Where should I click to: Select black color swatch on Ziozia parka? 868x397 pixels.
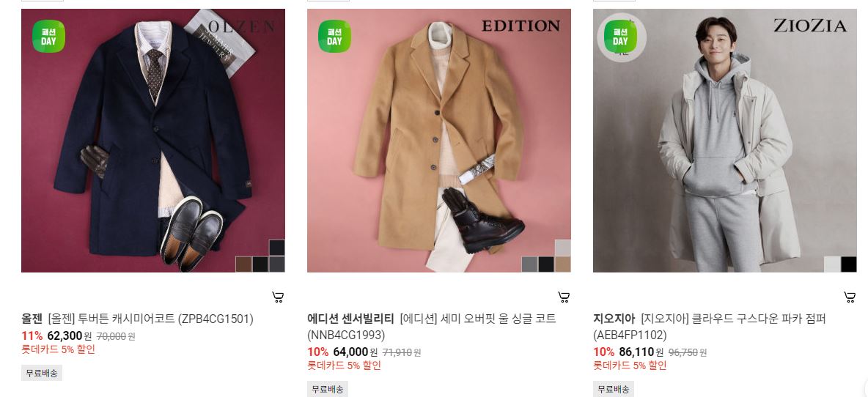[849, 264]
